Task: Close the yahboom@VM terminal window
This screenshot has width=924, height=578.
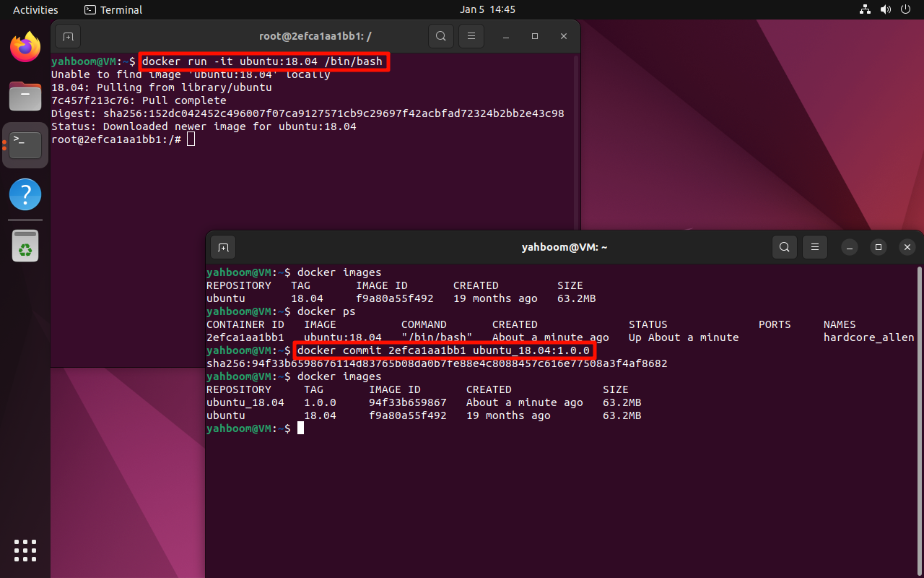Action: [907, 247]
